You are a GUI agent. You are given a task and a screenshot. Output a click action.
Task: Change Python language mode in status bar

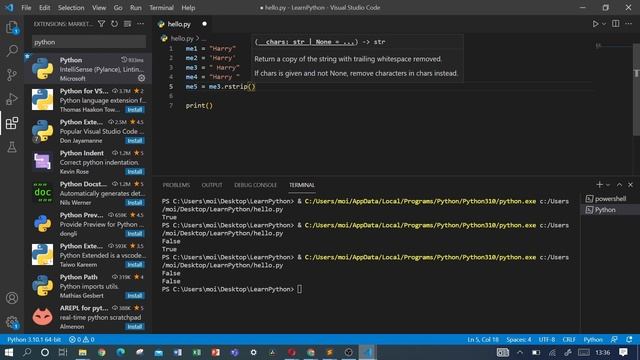[x=593, y=340]
